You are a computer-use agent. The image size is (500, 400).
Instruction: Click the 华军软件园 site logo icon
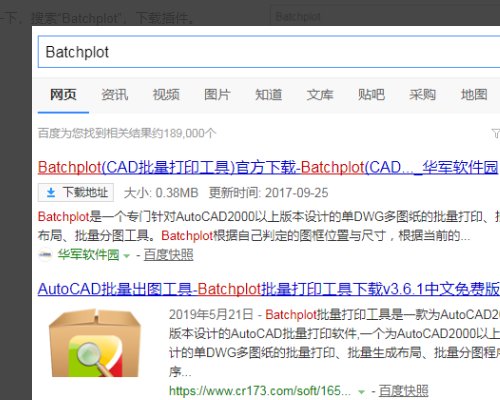45,255
